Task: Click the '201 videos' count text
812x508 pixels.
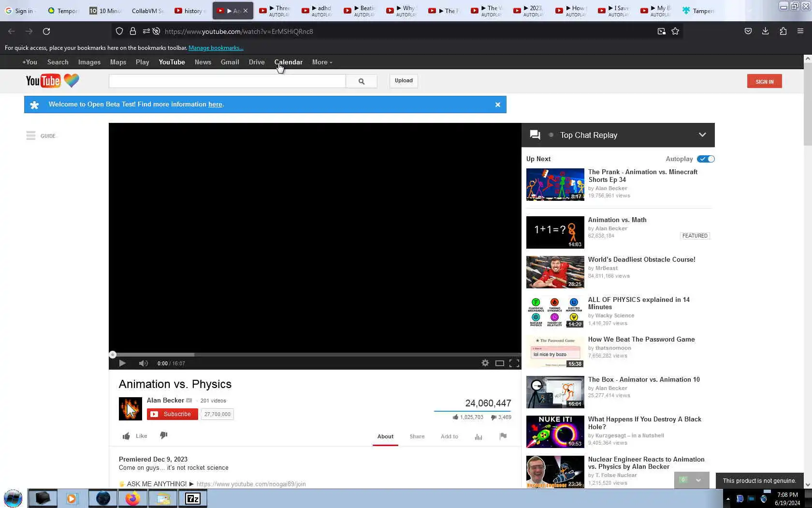Action: tap(213, 401)
